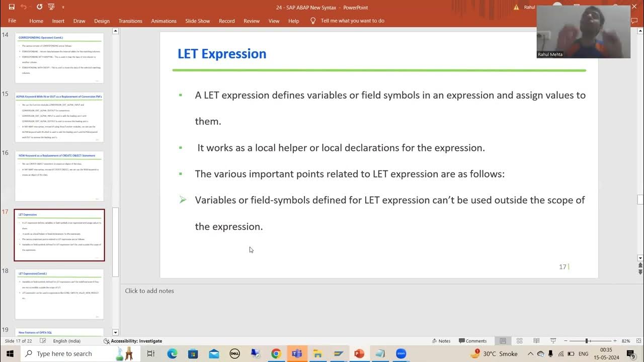
Task: Click the Repeat/Redo icon in title bar
Action: 40,7
